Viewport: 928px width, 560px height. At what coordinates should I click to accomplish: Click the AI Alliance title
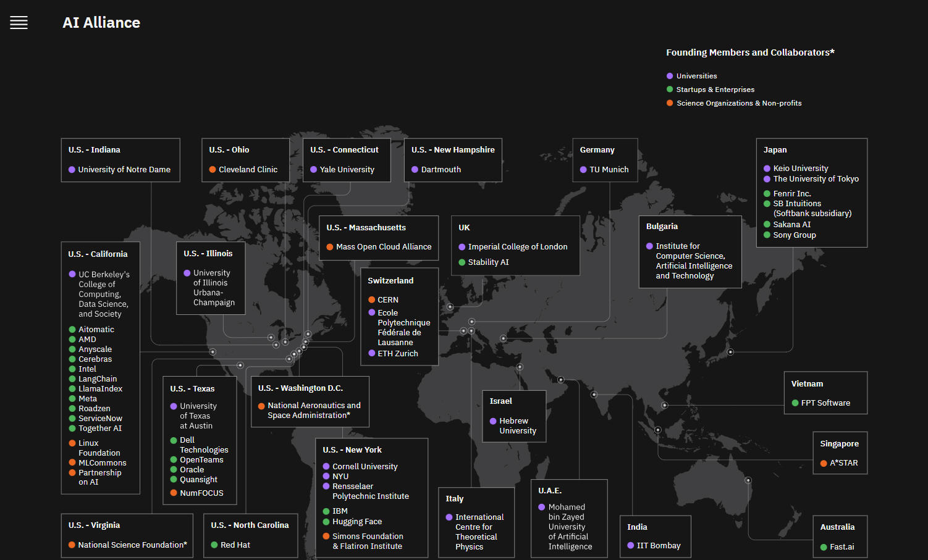pos(101,23)
